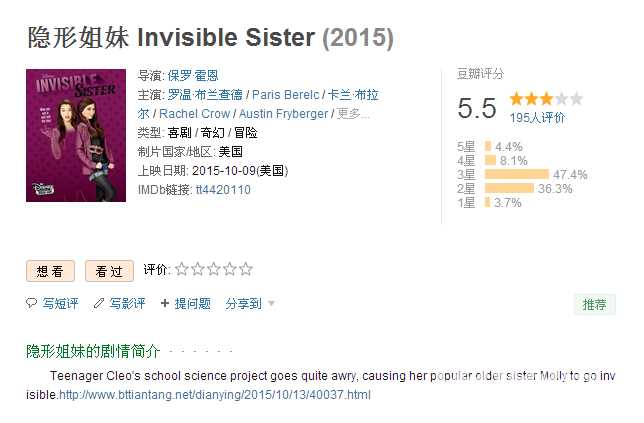Click the Invisible Sister poster thumbnail

point(76,136)
